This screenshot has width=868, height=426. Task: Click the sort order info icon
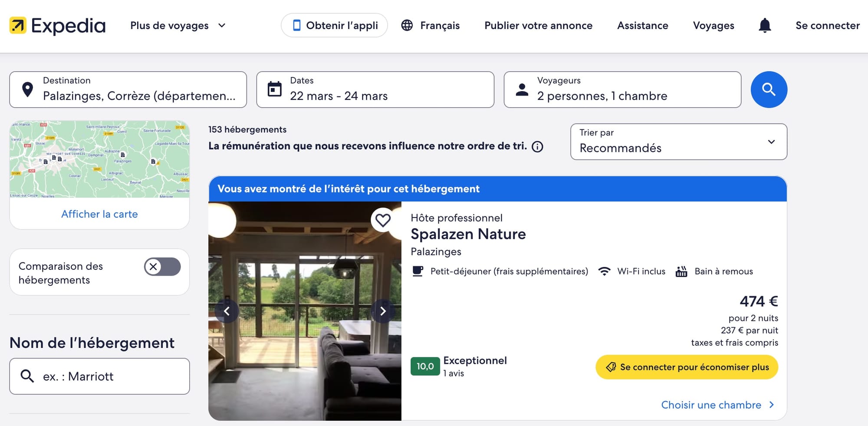tap(537, 147)
